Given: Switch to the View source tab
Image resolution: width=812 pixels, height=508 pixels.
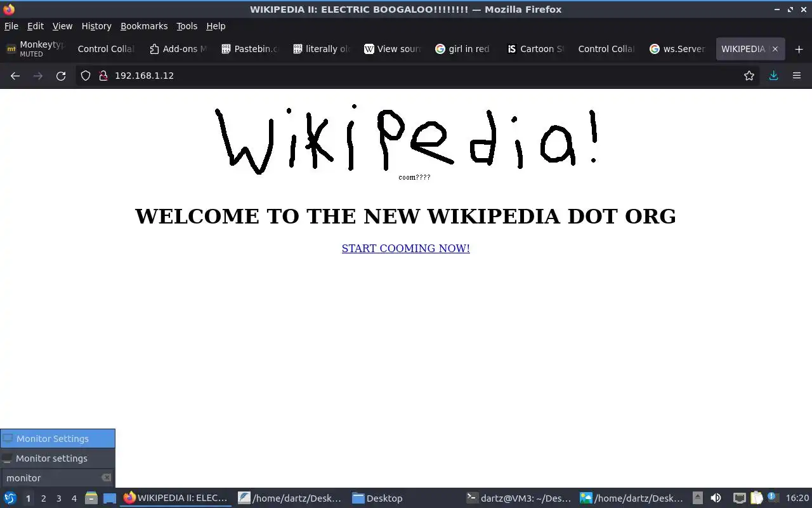Looking at the screenshot, I should pos(393,49).
